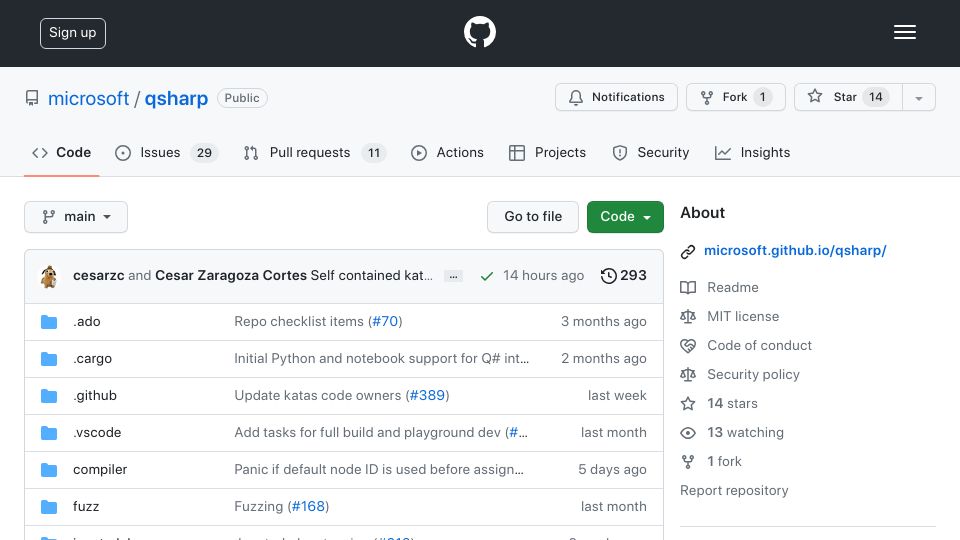View the 13 watching link
Screen dimensions: 960x540
pos(745,432)
